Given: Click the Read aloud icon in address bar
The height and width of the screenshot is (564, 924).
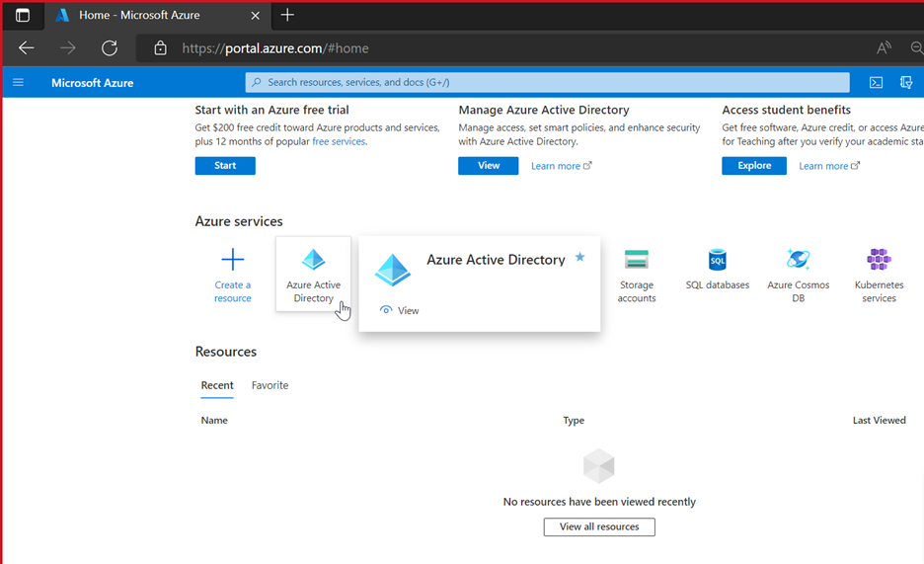Looking at the screenshot, I should tap(884, 48).
